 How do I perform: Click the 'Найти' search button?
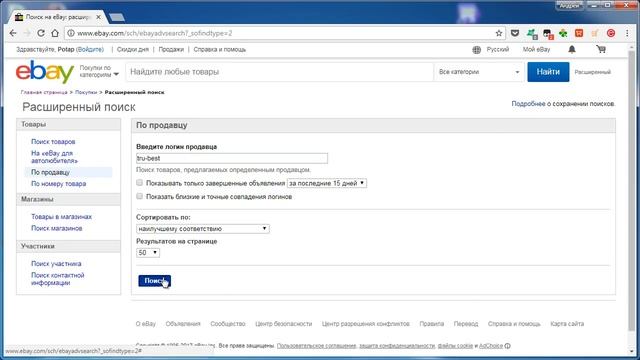coord(548,72)
